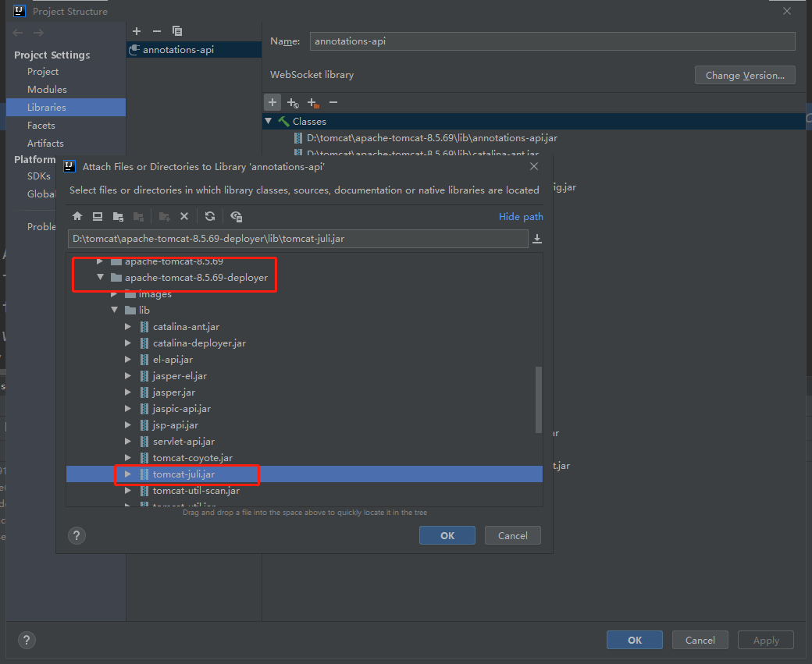Expand the images folder
The width and height of the screenshot is (812, 664).
click(x=114, y=294)
